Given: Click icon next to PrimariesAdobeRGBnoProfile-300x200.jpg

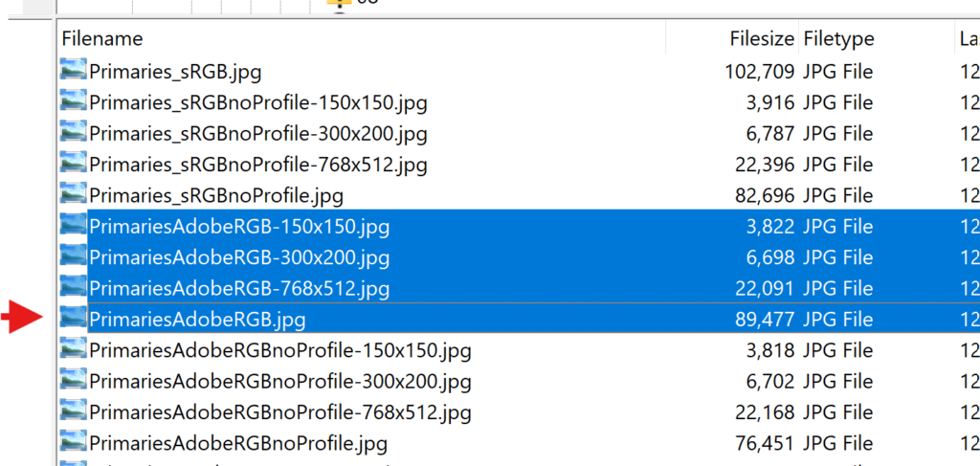Looking at the screenshot, I should (x=73, y=379).
